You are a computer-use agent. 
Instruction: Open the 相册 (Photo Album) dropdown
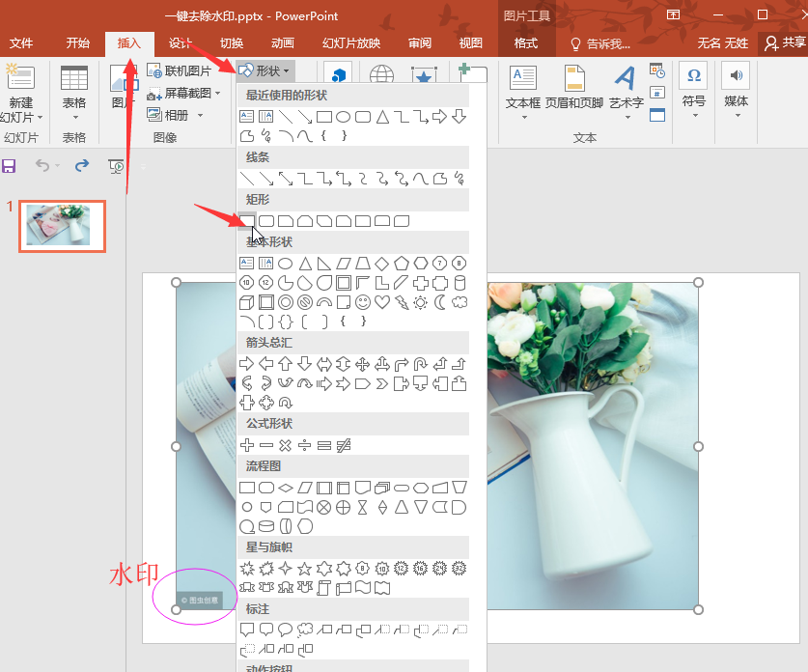point(175,115)
